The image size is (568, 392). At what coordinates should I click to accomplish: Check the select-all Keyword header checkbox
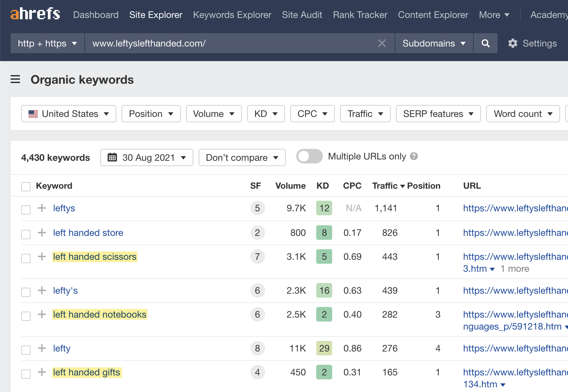click(x=26, y=186)
